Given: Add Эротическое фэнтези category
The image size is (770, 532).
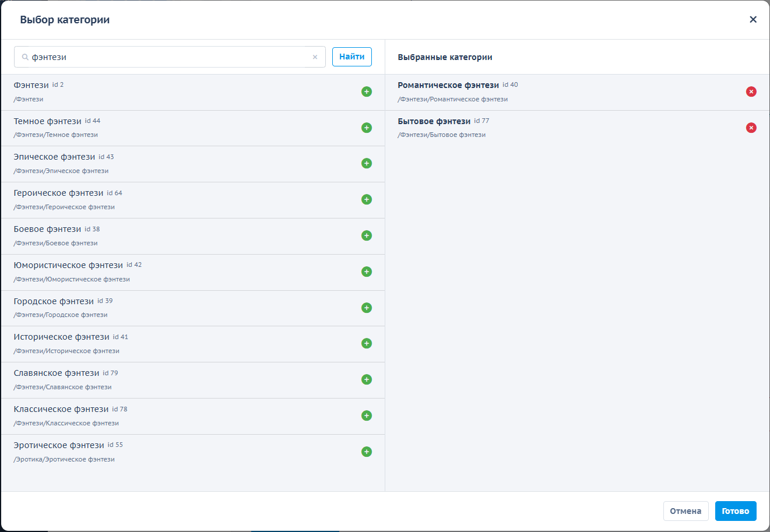Looking at the screenshot, I should pos(367,452).
